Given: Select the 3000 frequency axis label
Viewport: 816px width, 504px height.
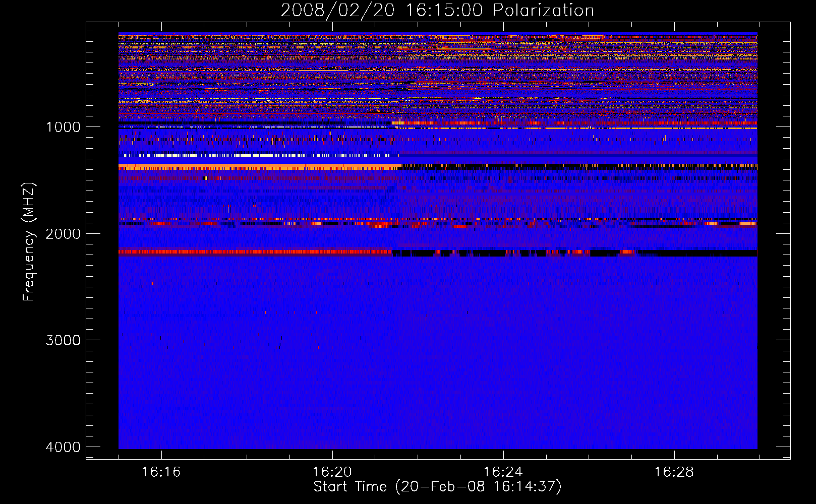Looking at the screenshot, I should pyautogui.click(x=63, y=340).
